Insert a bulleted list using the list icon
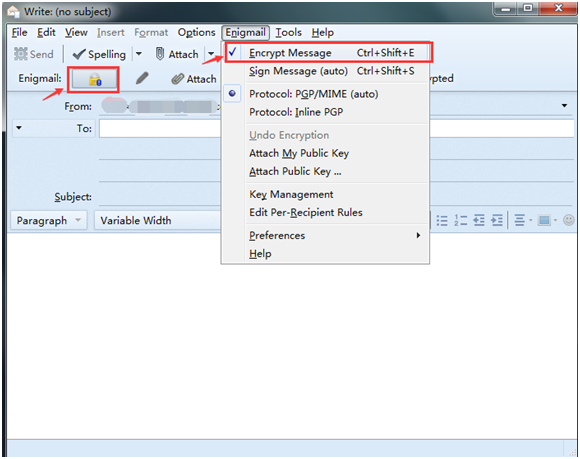This screenshot has width=580, height=459. pos(442,220)
